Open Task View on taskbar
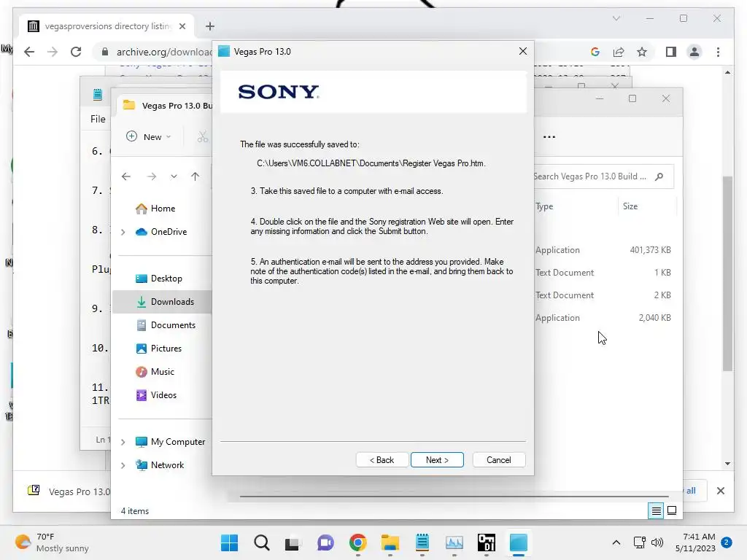747x560 pixels. point(293,542)
